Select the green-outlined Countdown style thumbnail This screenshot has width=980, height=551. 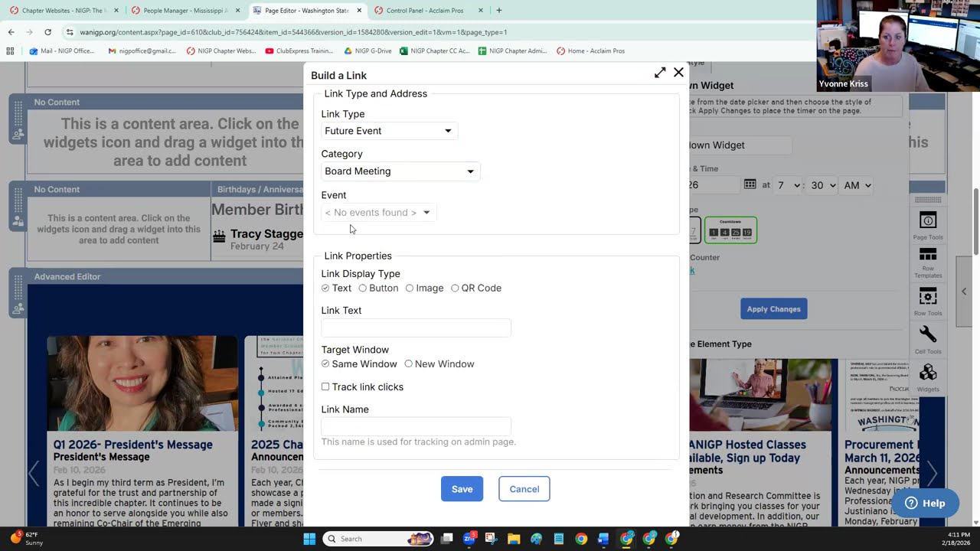[x=730, y=230]
